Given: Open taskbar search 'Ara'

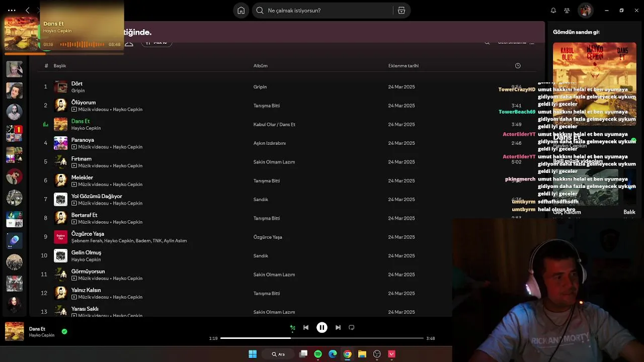Looking at the screenshot, I should (278, 354).
